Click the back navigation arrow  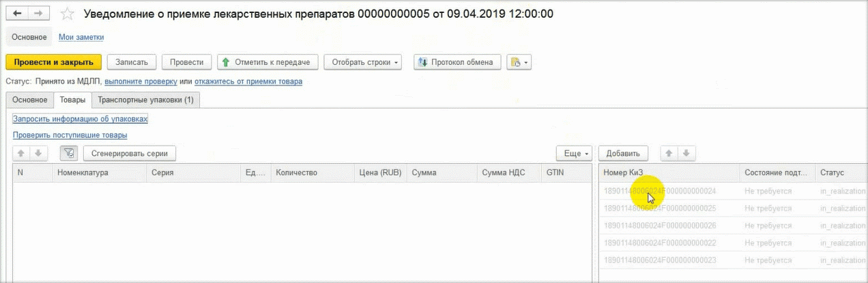[18, 14]
